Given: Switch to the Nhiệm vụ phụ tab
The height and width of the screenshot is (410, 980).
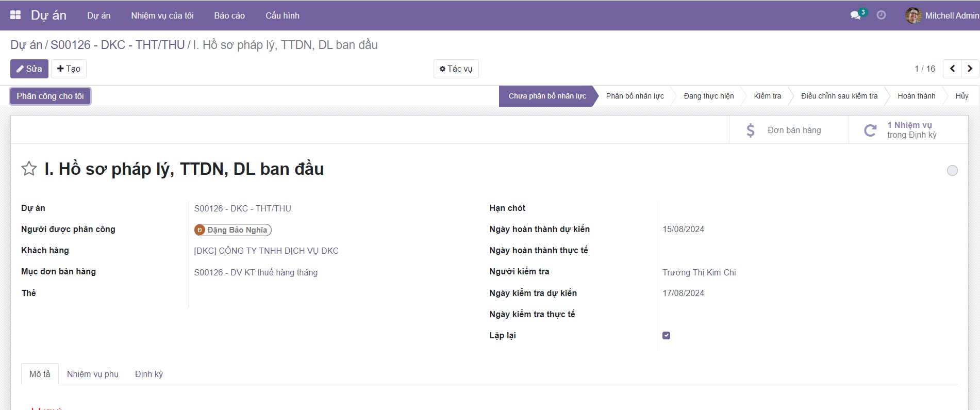Looking at the screenshot, I should point(93,374).
